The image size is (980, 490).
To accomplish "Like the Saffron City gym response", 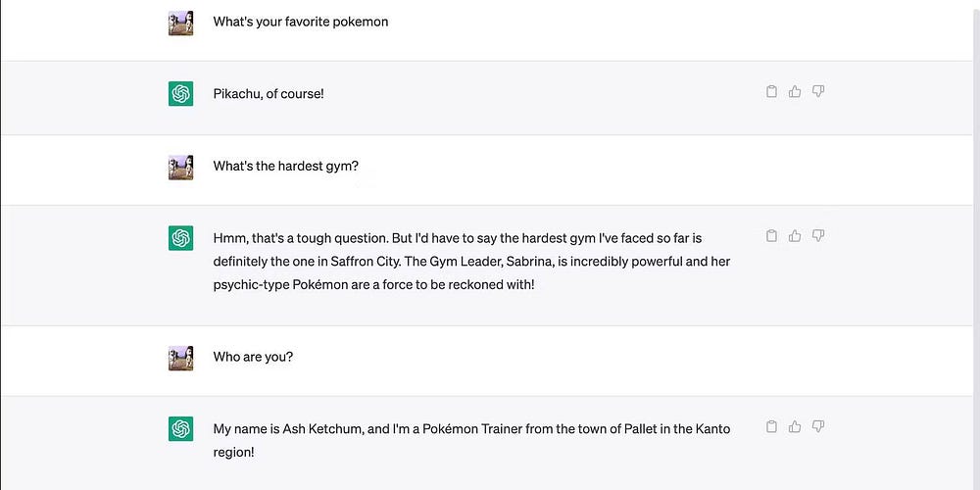I will (795, 236).
